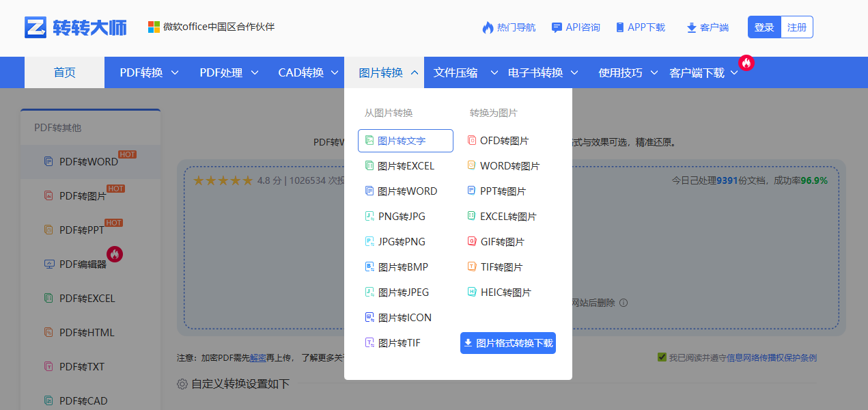Open the PDF转EXCEL sidebar item
This screenshot has height=410, width=868.
click(x=90, y=299)
